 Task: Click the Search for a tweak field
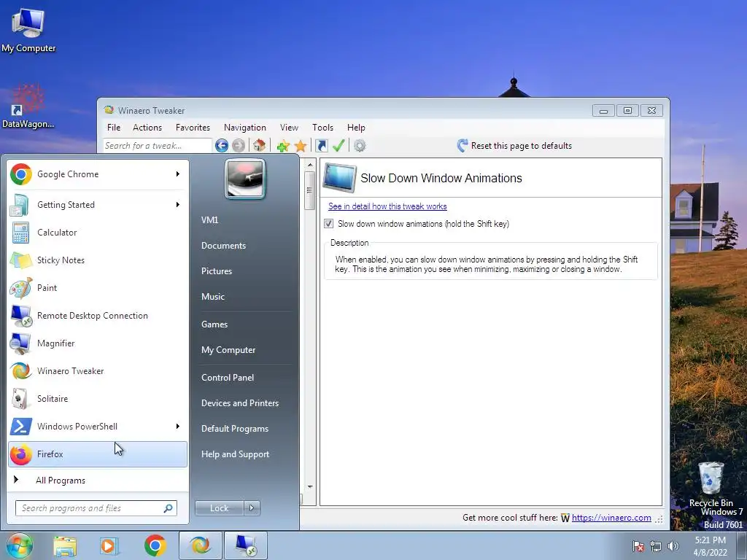tap(158, 146)
